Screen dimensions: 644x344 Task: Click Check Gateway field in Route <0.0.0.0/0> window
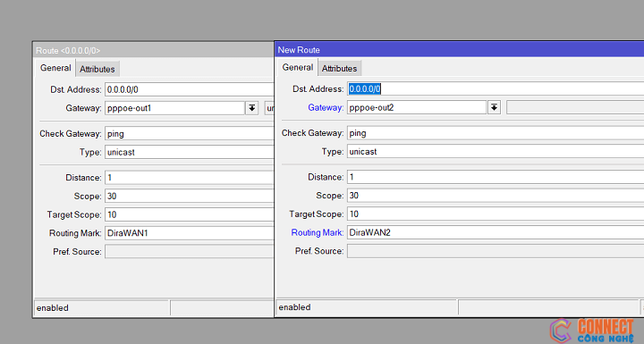tap(190, 133)
